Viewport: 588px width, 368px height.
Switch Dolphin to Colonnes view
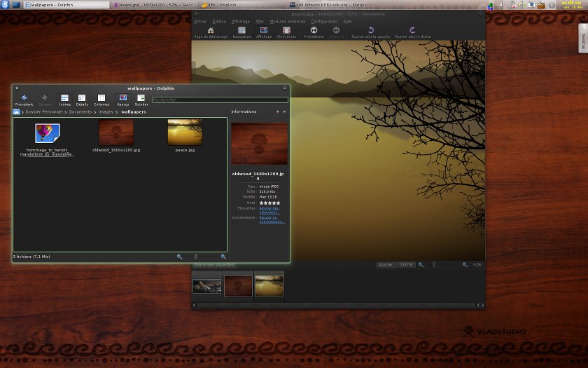click(x=101, y=100)
